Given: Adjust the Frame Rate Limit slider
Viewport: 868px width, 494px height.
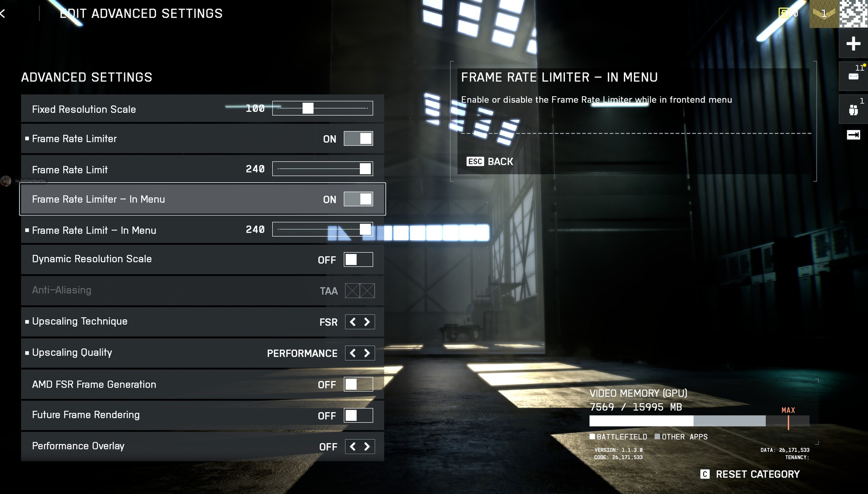Looking at the screenshot, I should tap(323, 169).
